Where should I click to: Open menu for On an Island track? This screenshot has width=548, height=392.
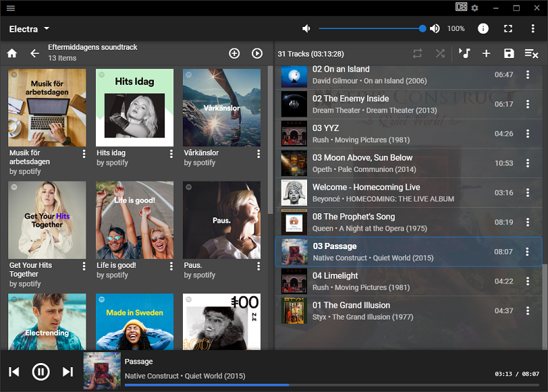coord(528,75)
